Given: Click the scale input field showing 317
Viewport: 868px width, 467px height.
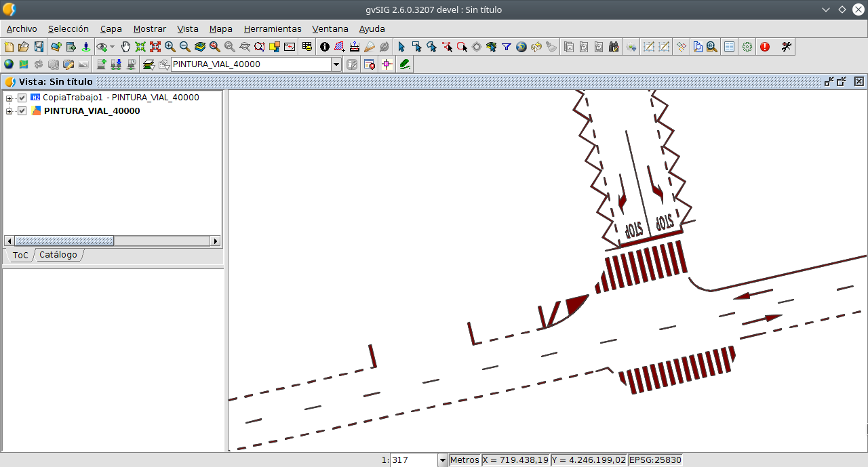Looking at the screenshot, I should tap(414, 460).
